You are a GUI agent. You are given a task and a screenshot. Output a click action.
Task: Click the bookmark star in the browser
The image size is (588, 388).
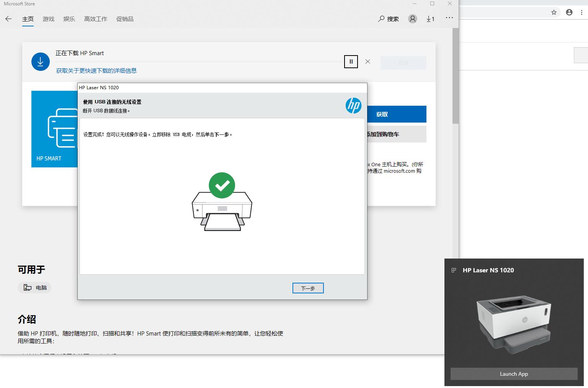pos(553,12)
